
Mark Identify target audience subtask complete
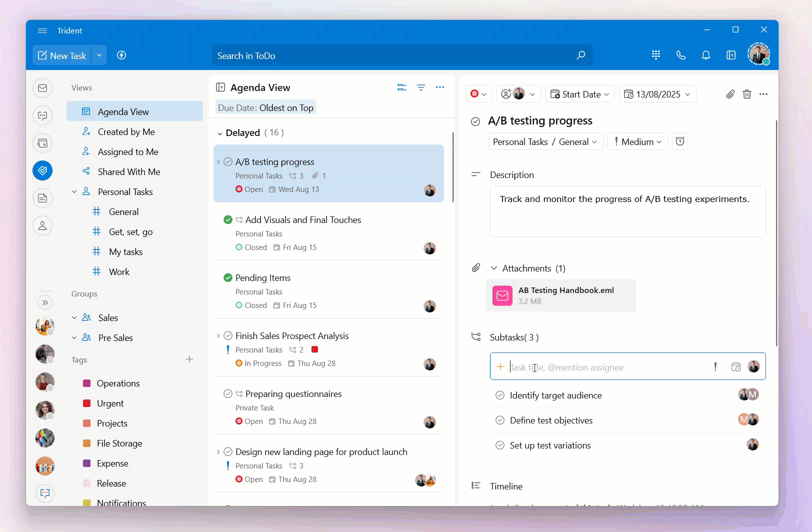point(499,395)
